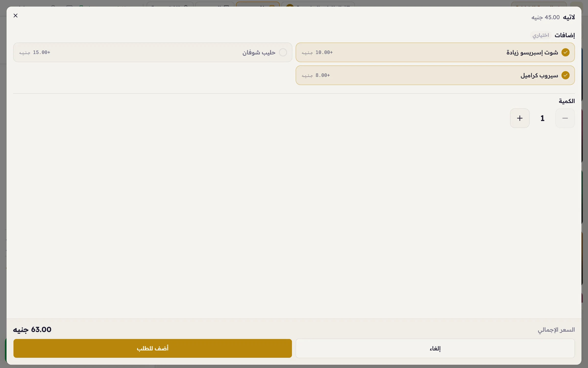Click the optional tag (اختياري)
Image resolution: width=588 pixels, height=368 pixels.
[x=541, y=35]
